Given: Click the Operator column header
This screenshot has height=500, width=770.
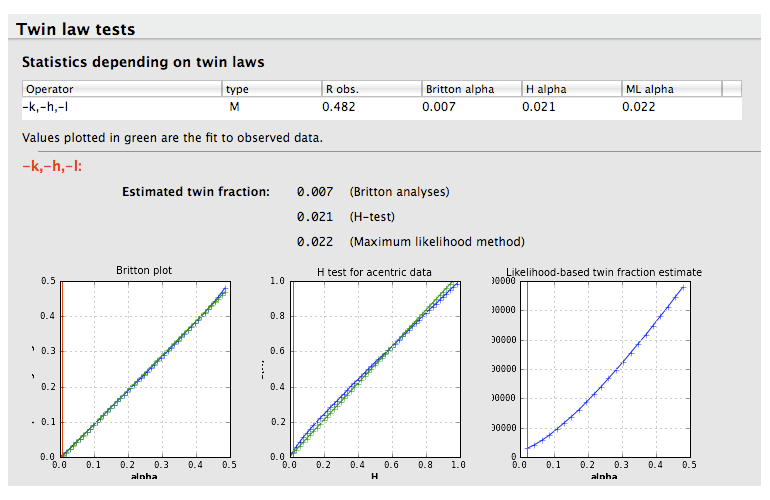Looking at the screenshot, I should [x=121, y=89].
